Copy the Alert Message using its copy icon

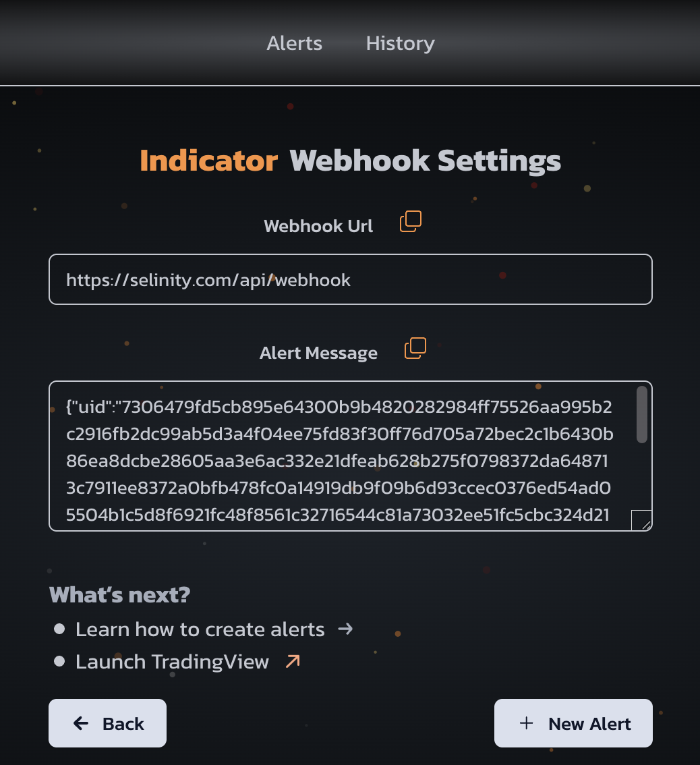[415, 348]
